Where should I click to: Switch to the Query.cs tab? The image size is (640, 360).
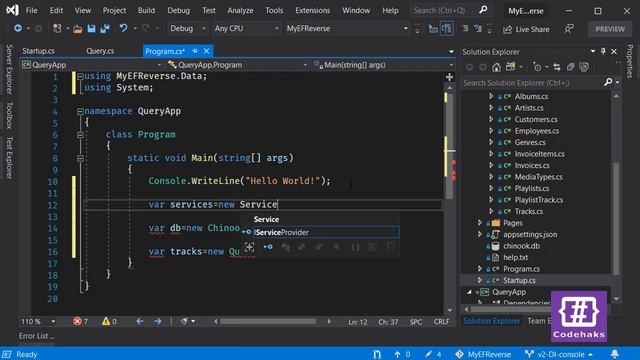[100, 51]
